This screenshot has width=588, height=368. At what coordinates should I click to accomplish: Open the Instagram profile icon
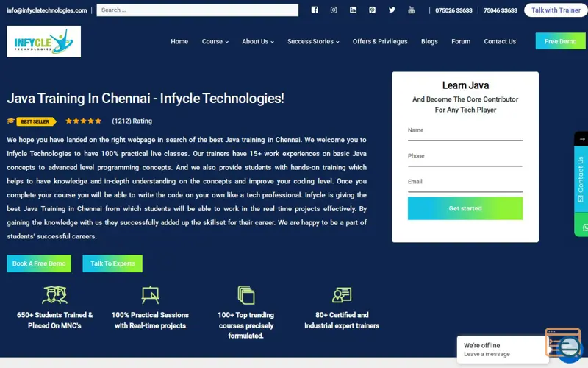tap(334, 10)
